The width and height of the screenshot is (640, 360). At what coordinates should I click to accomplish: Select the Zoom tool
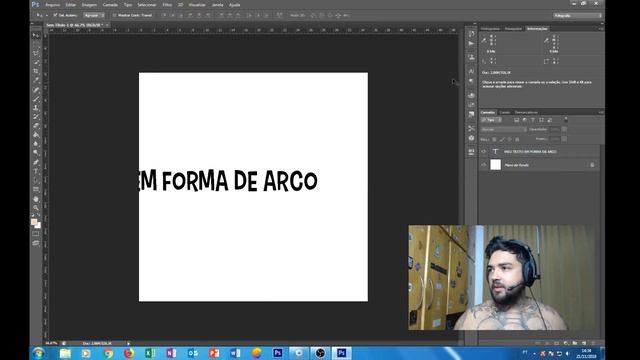pyautogui.click(x=36, y=208)
